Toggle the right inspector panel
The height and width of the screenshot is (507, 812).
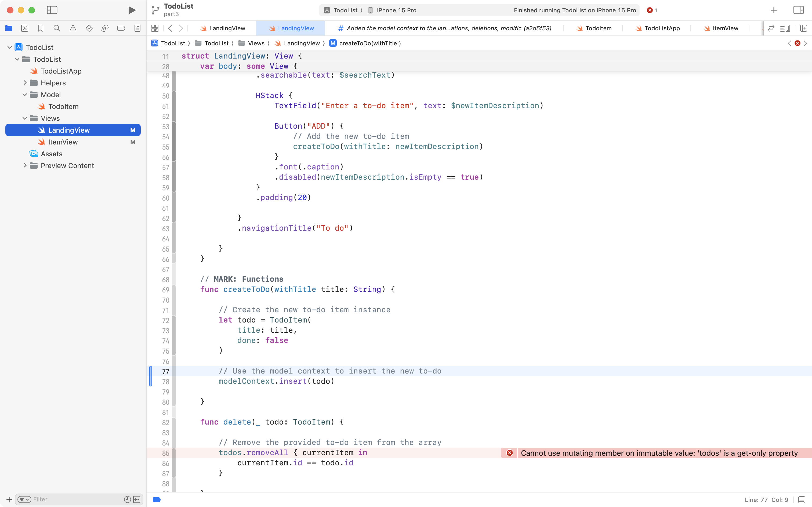[799, 10]
